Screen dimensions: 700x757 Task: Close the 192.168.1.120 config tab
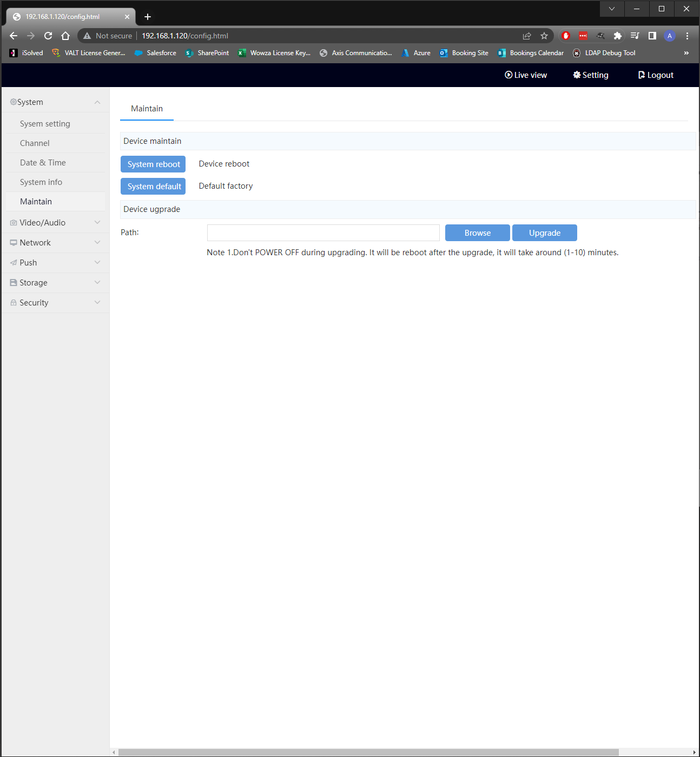[127, 17]
